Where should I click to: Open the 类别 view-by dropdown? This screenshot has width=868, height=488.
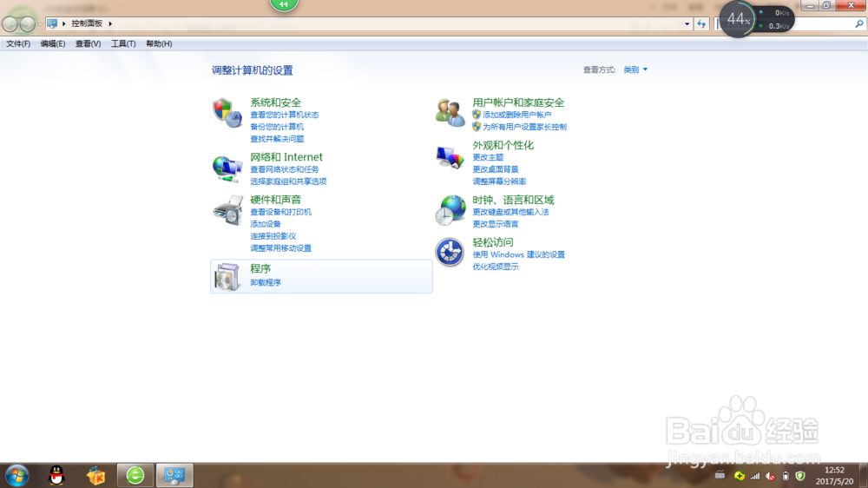pos(635,69)
